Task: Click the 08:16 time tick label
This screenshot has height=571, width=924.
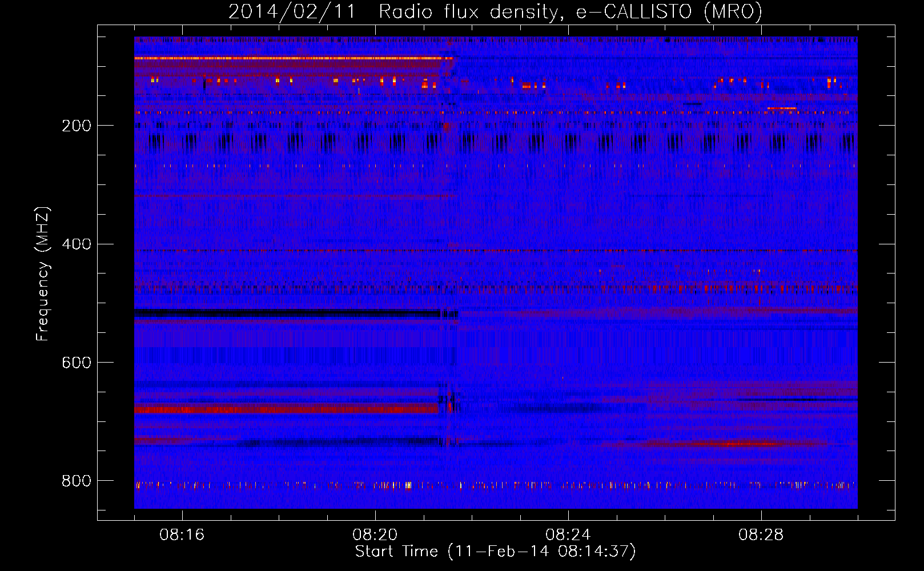Action: [x=182, y=535]
